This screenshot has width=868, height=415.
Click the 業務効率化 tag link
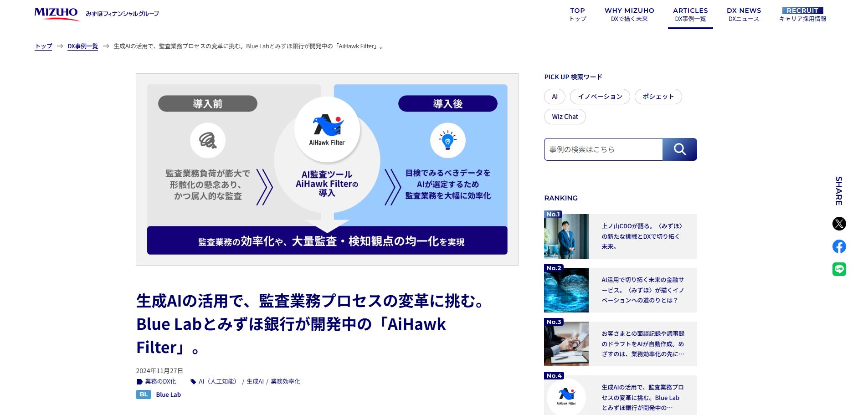tap(286, 382)
